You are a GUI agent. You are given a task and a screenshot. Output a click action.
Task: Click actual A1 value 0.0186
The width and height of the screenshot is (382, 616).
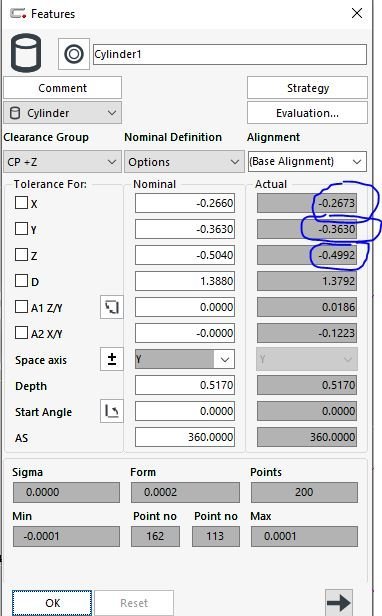307,307
